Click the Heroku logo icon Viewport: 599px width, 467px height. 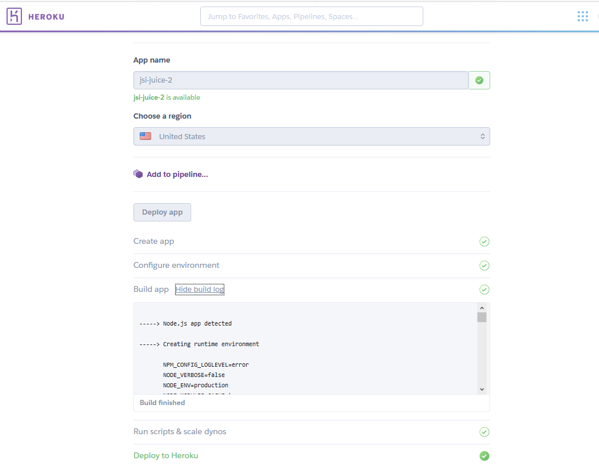tap(14, 16)
